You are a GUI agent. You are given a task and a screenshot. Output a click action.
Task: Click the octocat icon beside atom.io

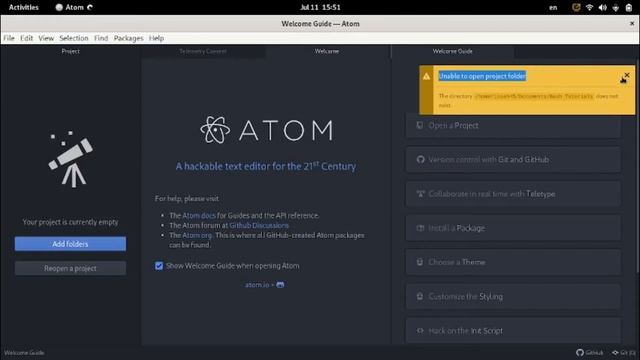pos(280,285)
